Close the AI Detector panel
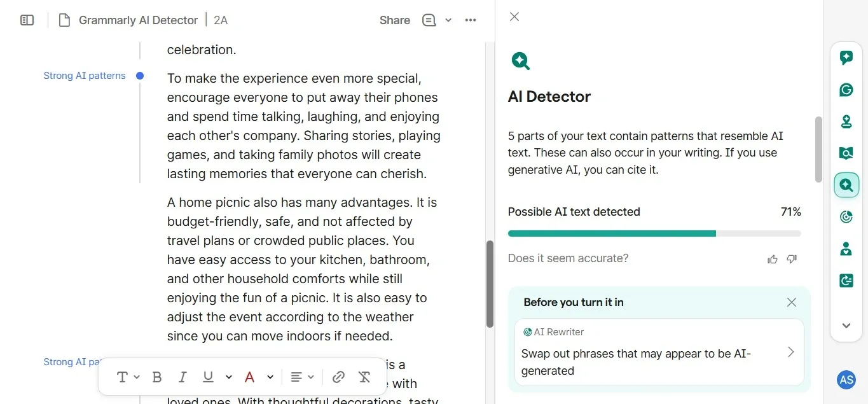Viewport: 868px width, 404px height. click(514, 17)
